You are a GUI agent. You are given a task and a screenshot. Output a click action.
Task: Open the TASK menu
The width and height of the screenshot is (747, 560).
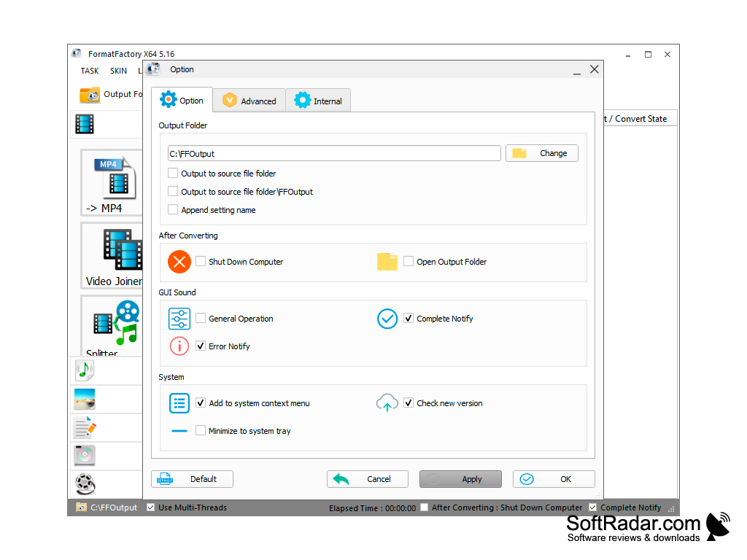tap(90, 71)
